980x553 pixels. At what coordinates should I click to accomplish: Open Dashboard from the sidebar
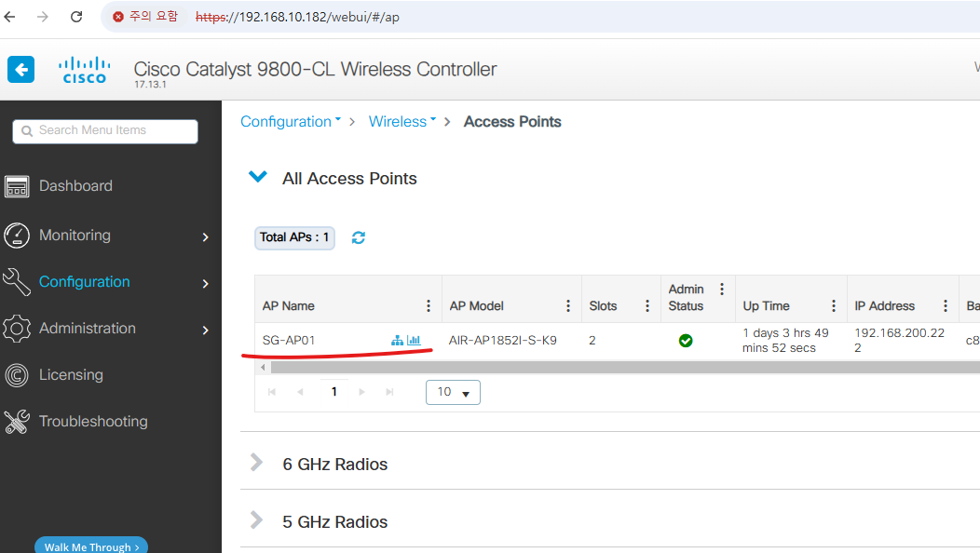click(x=75, y=186)
